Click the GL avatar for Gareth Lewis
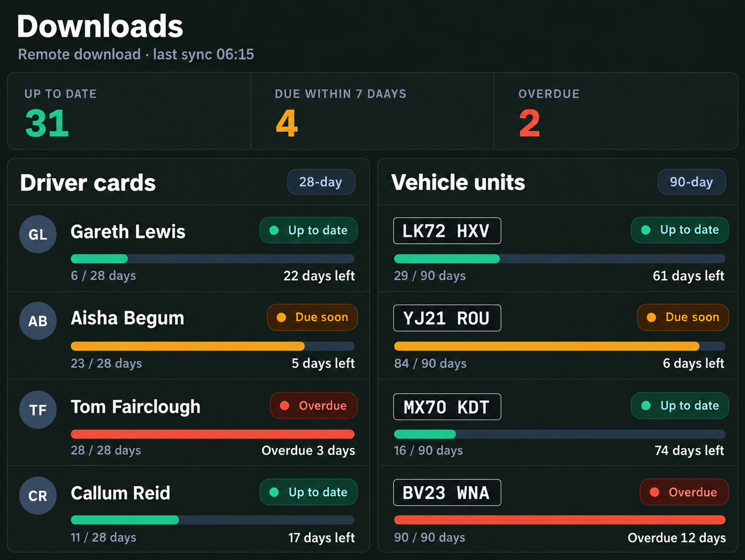Viewport: 745px width, 560px height. [38, 234]
